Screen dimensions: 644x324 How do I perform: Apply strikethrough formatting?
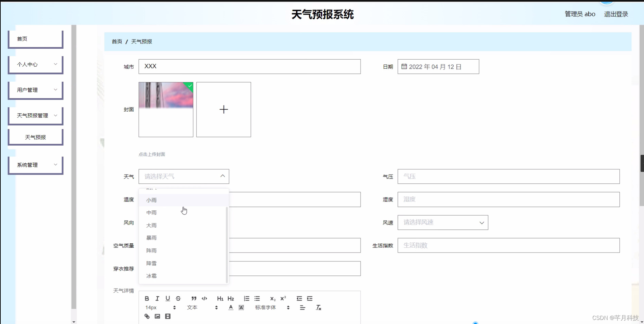point(178,298)
